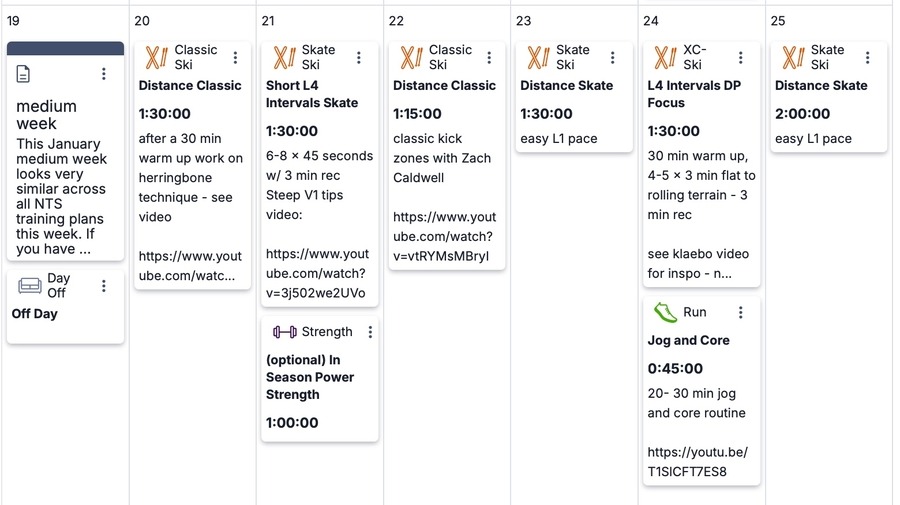Click the couch Day Off icon
Viewport: 900px width, 505px height.
pyautogui.click(x=30, y=286)
